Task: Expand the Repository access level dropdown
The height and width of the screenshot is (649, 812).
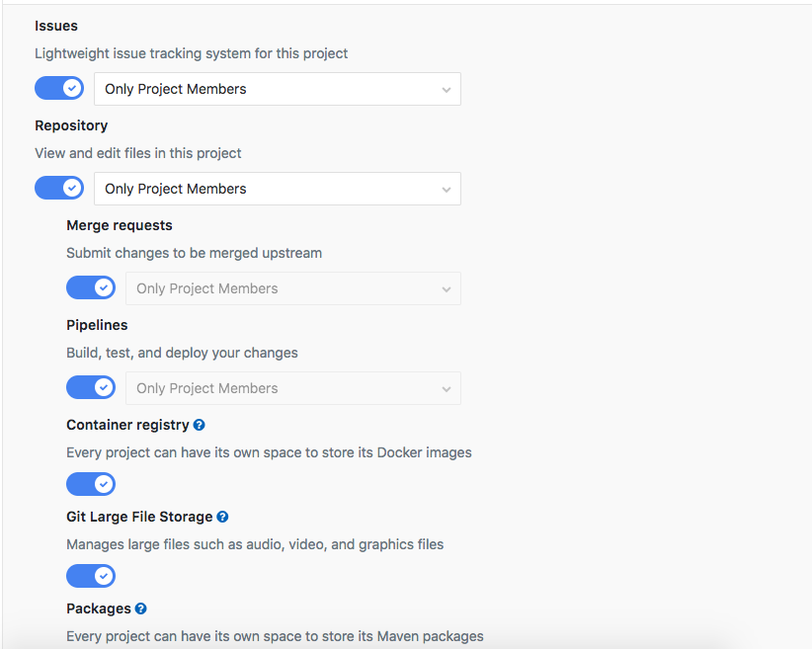Action: [x=277, y=189]
